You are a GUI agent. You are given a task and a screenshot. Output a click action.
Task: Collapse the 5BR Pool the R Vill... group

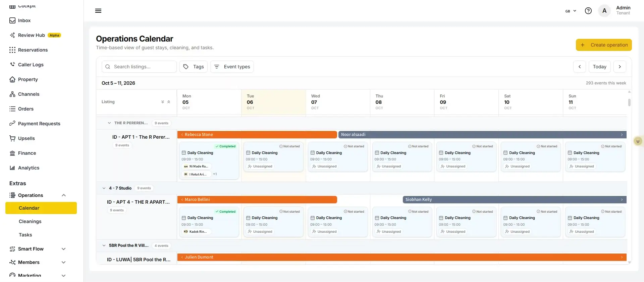pyautogui.click(x=104, y=245)
